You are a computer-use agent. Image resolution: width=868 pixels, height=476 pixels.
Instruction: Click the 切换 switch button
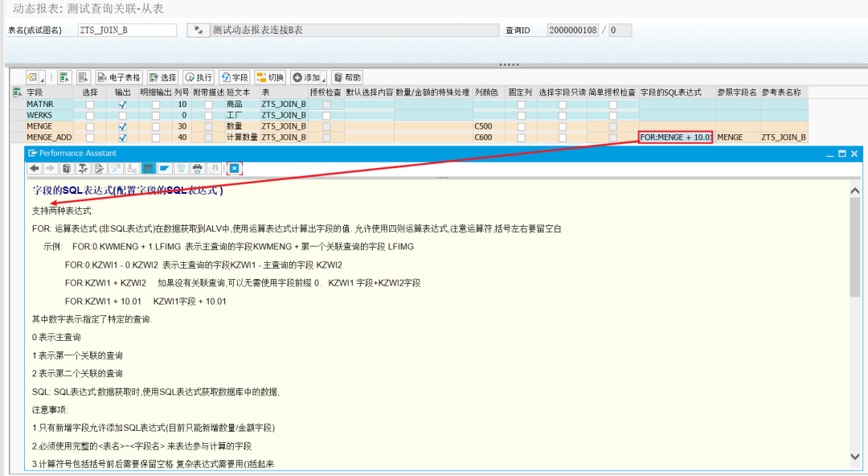(x=270, y=77)
